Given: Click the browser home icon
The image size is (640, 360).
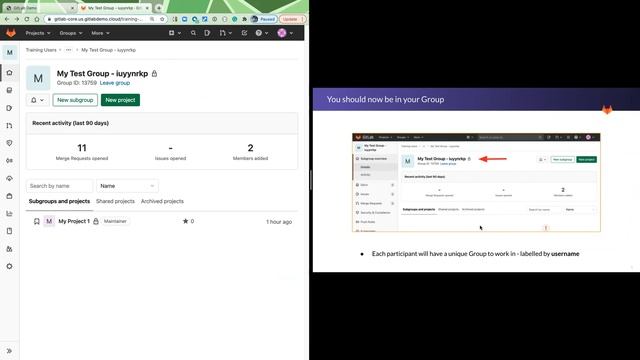Looking at the screenshot, I should pos(37,19).
